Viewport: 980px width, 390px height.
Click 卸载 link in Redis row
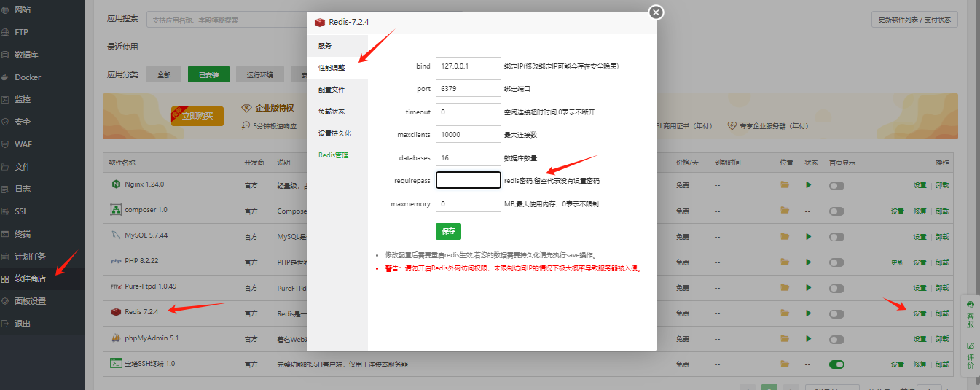point(942,313)
